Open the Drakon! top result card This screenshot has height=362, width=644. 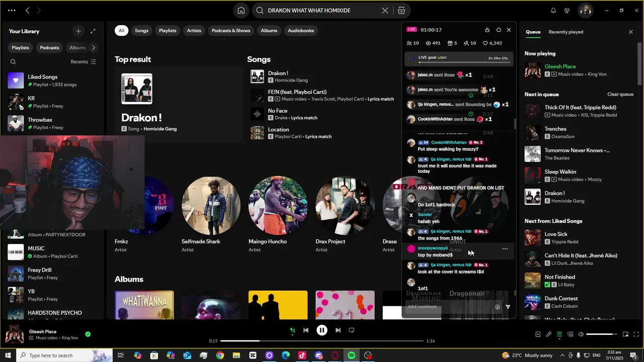[x=180, y=105]
